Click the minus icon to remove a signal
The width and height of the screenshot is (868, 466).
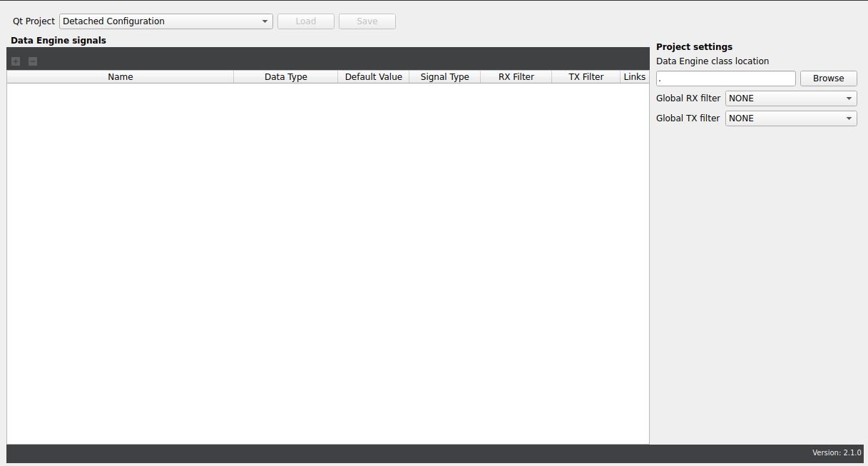32,61
